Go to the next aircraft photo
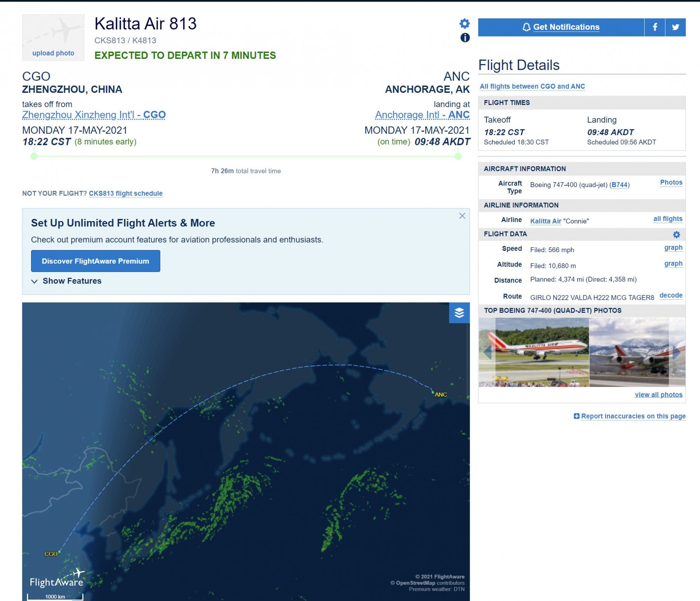 (x=677, y=352)
